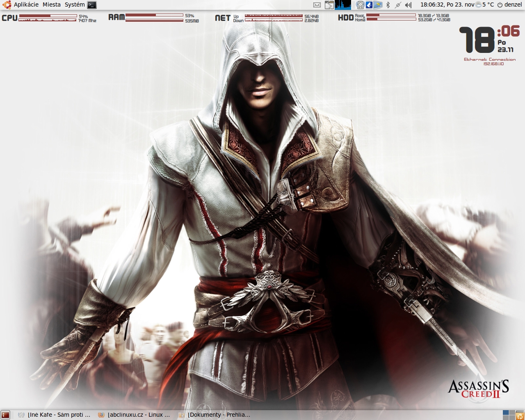The image size is (525, 420).
Task: Open the Aplikácie menu
Action: (x=26, y=5)
